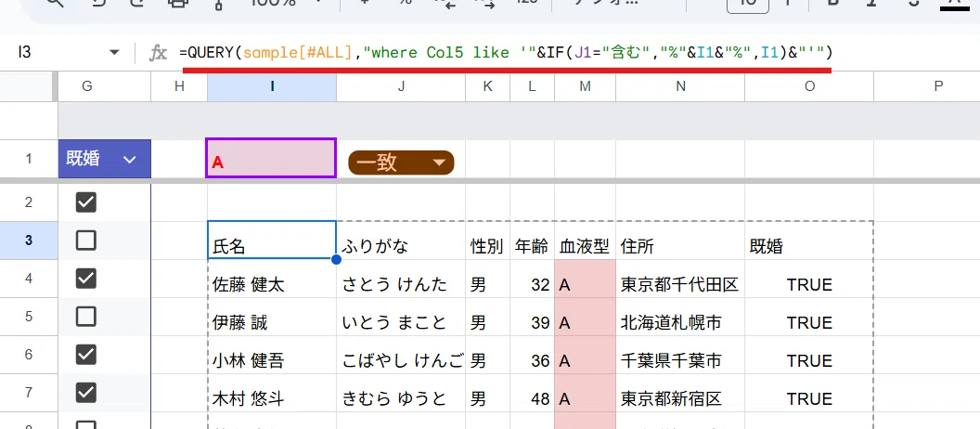Click into the QUERY formula bar
Image resolution: width=980 pixels, height=429 pixels.
pos(507,53)
